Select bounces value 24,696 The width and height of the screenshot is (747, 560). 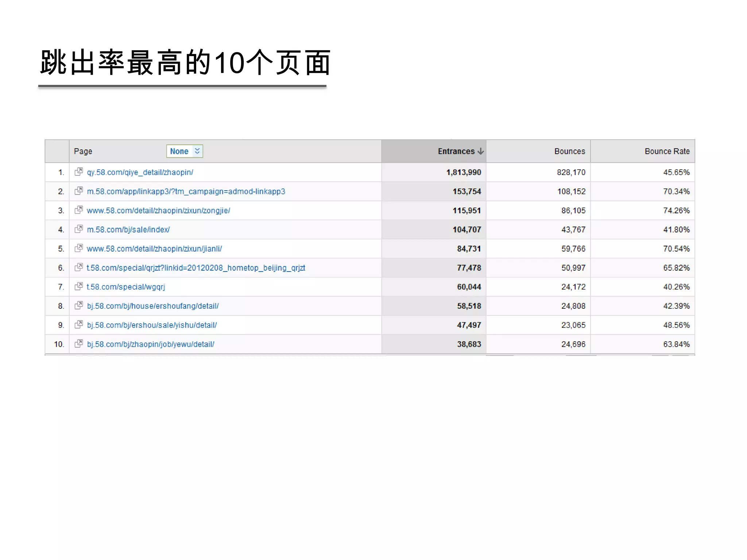[x=573, y=345]
